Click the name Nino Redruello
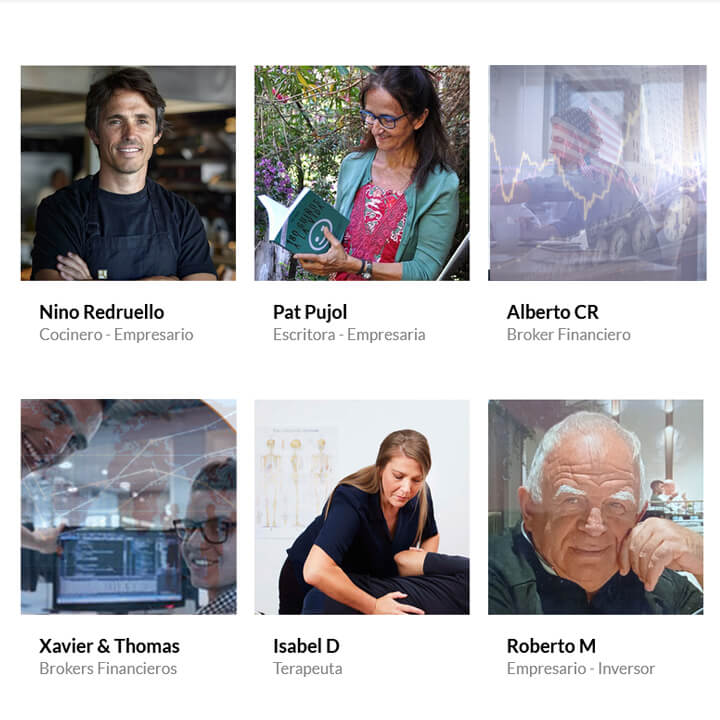Screen dimensions: 720x720 coord(101,312)
